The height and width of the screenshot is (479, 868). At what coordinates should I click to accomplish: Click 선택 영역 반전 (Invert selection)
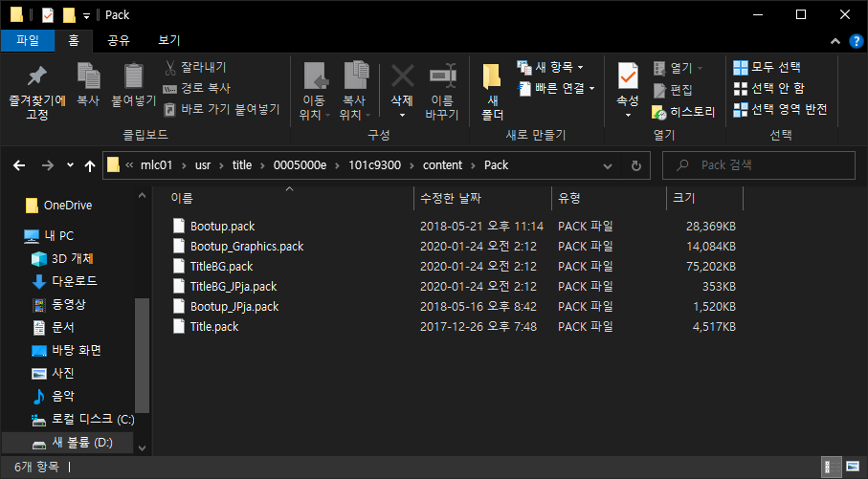coord(780,110)
